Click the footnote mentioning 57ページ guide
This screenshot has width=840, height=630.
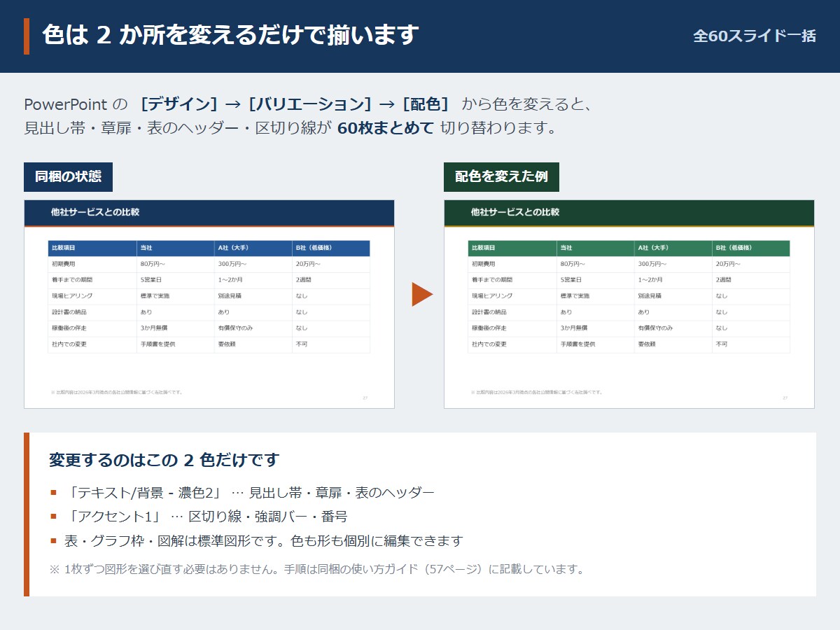(x=317, y=569)
